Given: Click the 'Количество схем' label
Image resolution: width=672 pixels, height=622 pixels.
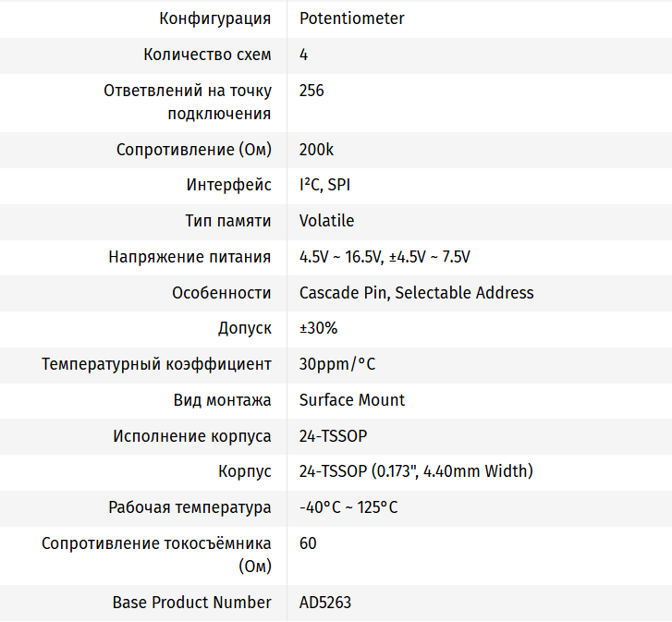Looking at the screenshot, I should click(207, 55).
